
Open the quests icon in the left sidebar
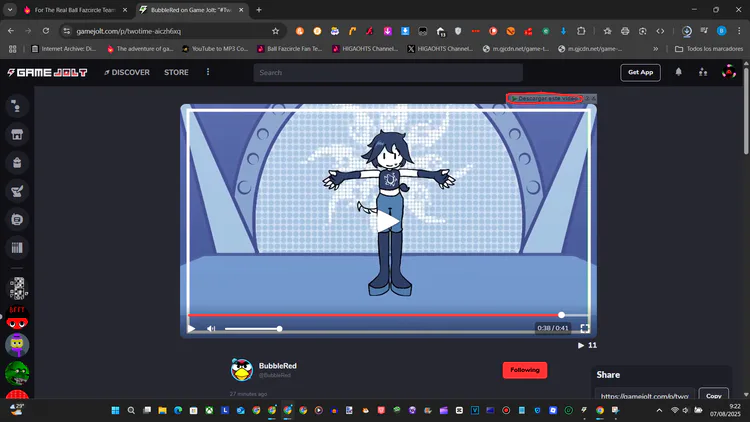coord(17,191)
